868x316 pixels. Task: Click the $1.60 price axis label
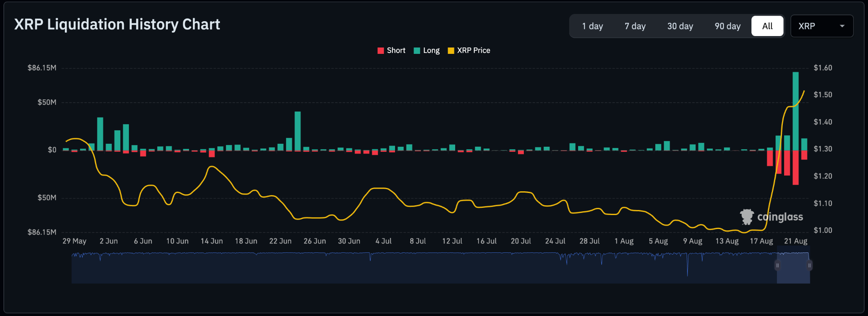823,68
